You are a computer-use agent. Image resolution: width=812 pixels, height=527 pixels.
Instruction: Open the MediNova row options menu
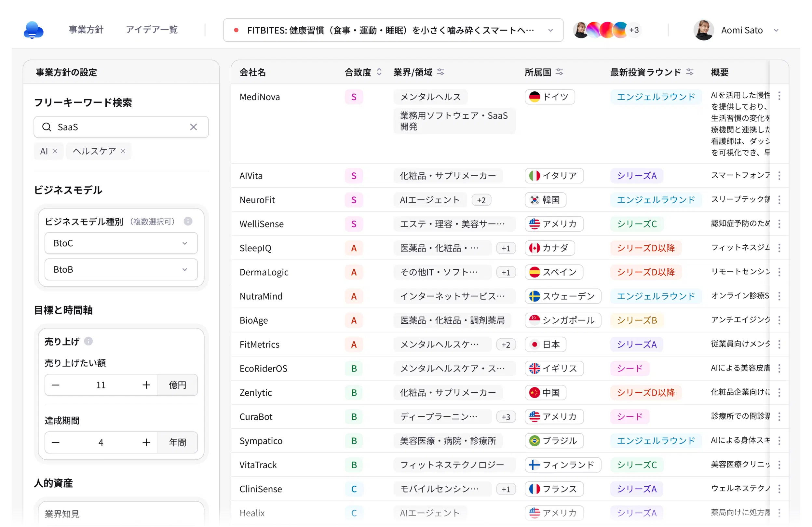point(779,96)
